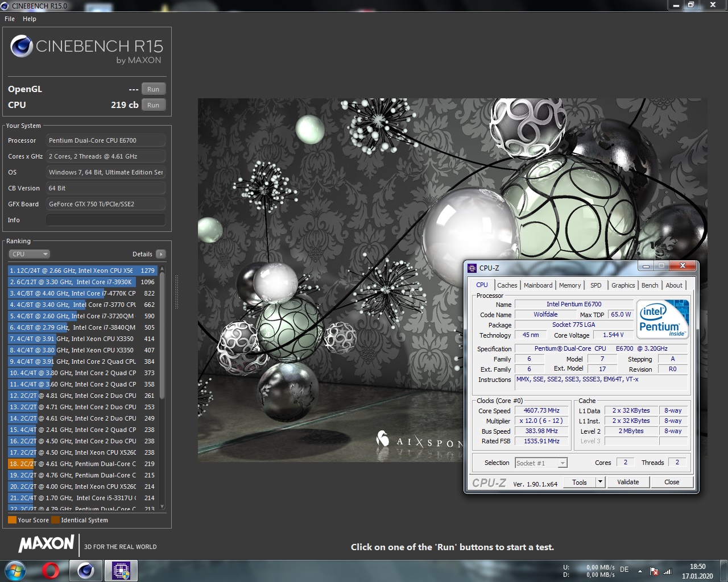Viewport: 728px width, 582px height.
Task: Click the Cinebench window title icon
Action: (x=5, y=6)
